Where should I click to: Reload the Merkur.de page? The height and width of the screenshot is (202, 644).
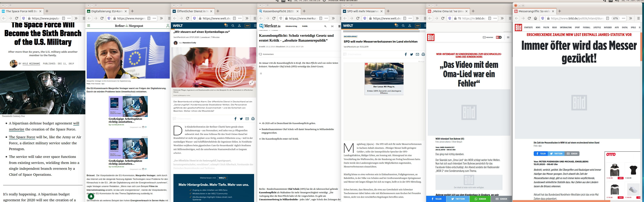(274, 18)
